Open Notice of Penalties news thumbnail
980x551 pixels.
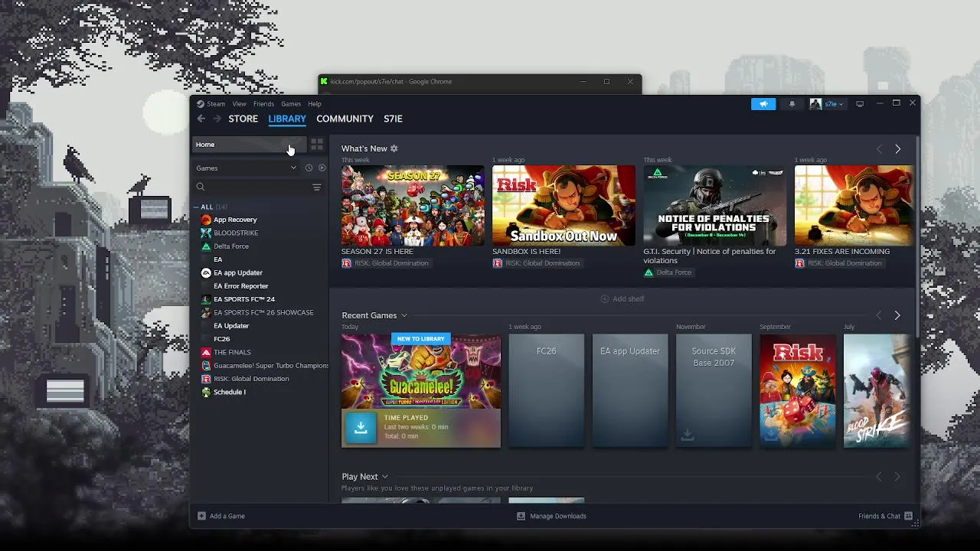714,205
